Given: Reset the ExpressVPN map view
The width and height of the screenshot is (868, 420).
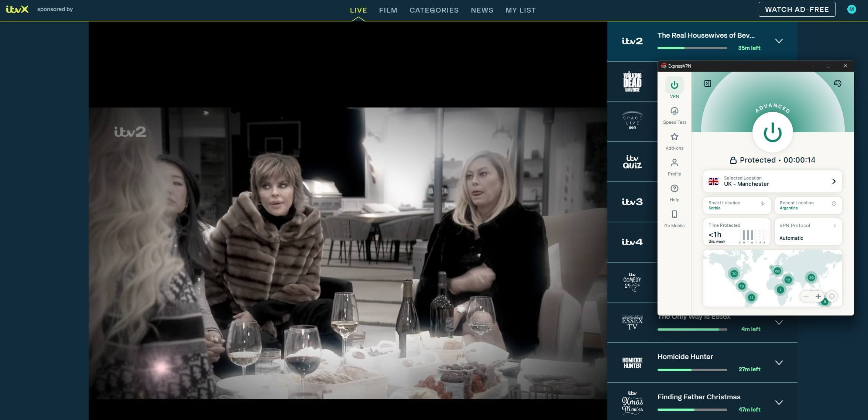Looking at the screenshot, I should (831, 296).
